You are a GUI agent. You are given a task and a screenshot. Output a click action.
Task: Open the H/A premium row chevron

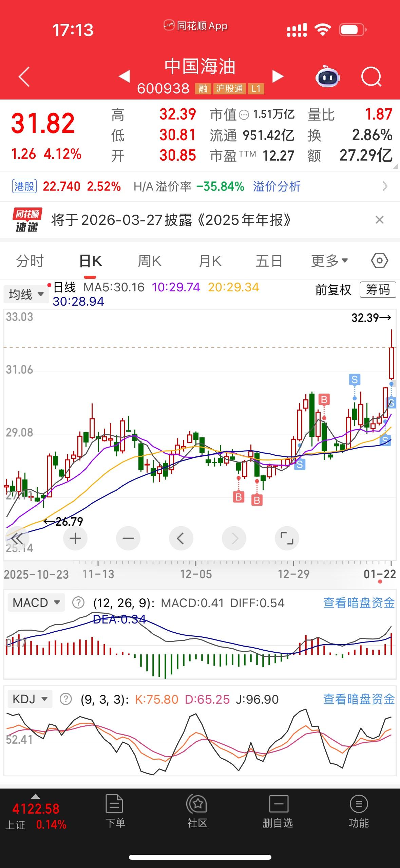coord(385,186)
